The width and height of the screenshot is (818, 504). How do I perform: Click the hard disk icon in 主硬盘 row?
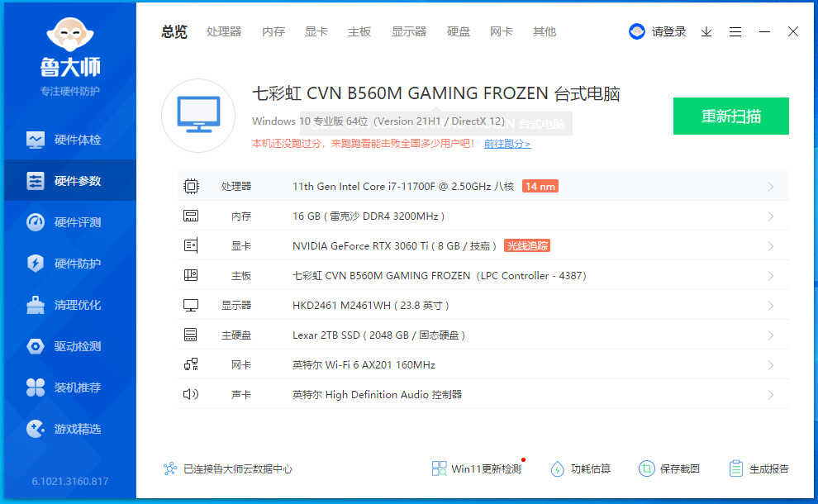click(191, 335)
